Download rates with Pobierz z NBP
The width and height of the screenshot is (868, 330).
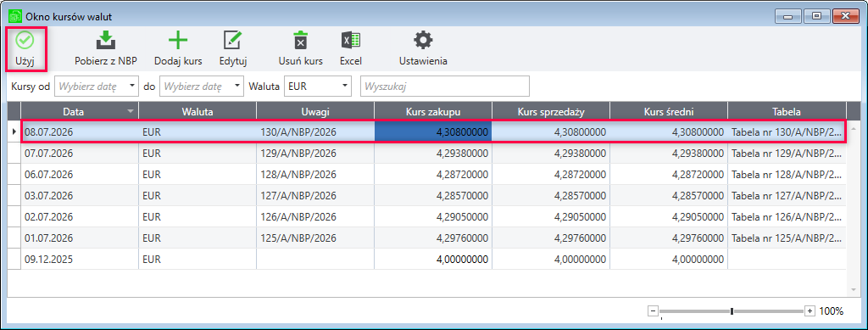[x=106, y=48]
